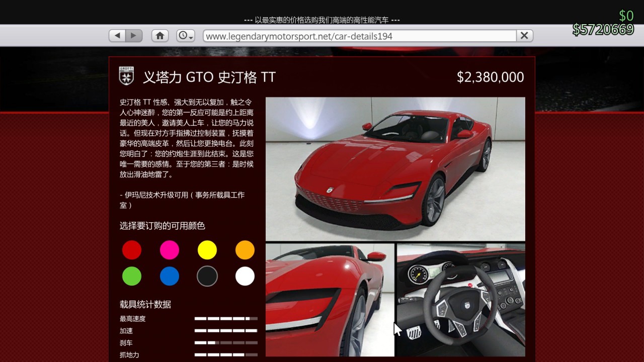Click the 最高速度 label

tap(133, 319)
